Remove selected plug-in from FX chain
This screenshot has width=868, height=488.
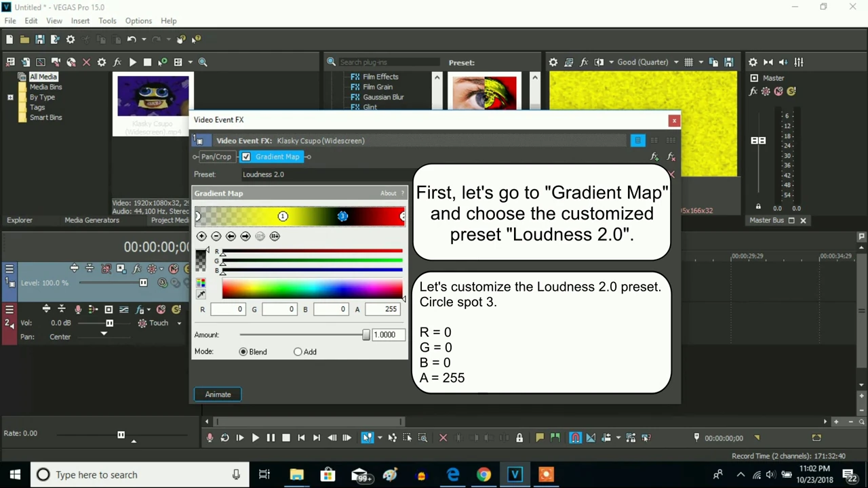[671, 157]
